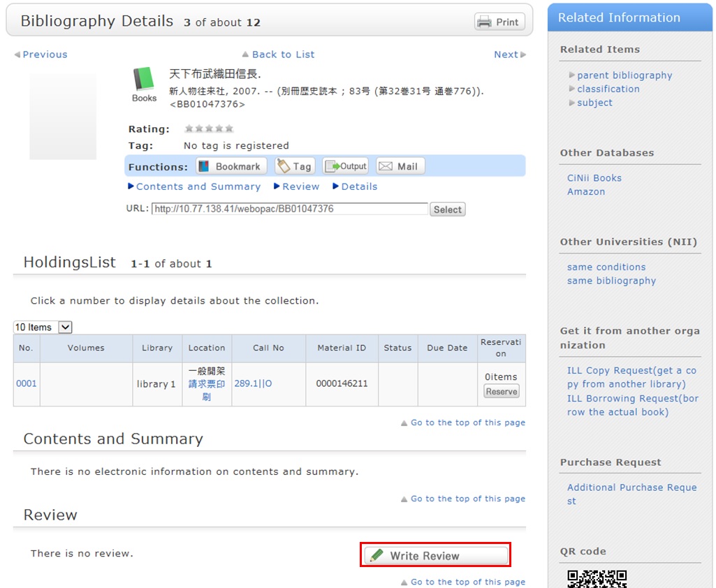Jump to the Review section anchor
Viewport: 716px width, 588px height.
click(x=300, y=186)
